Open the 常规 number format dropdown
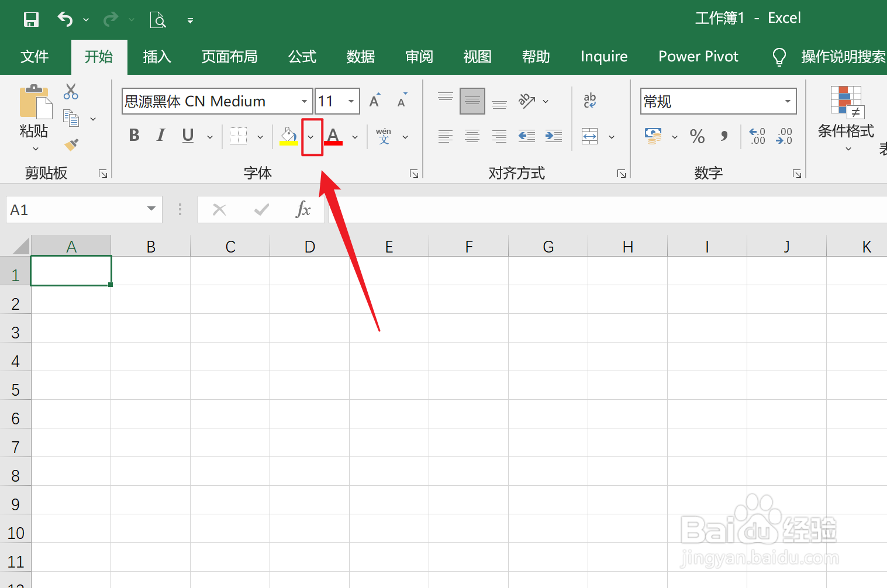 [787, 101]
